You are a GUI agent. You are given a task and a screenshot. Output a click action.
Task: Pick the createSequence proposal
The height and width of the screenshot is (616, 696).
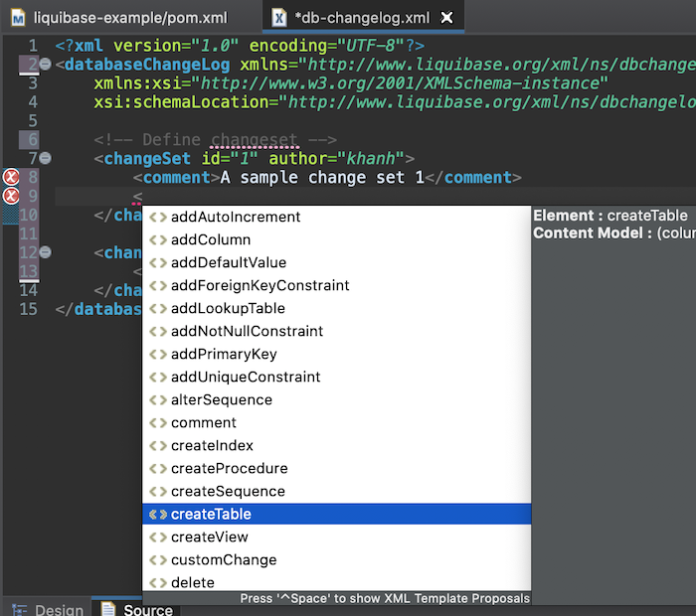coord(336,491)
